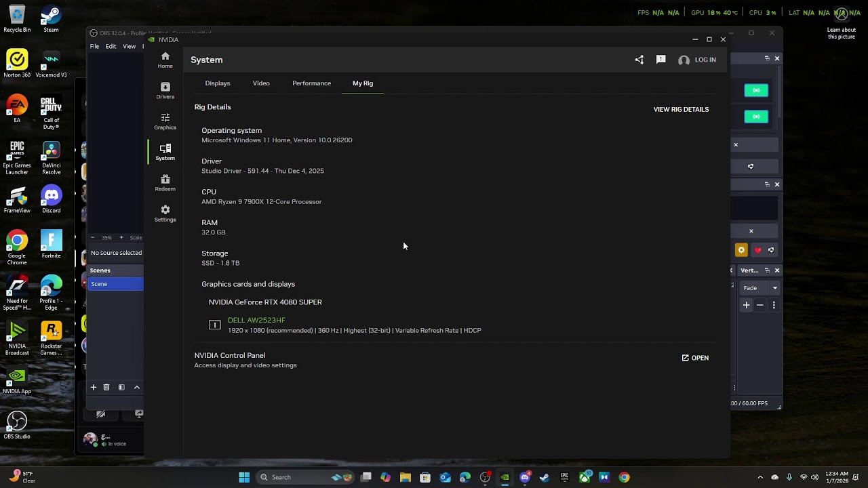Open Call of Duty desktop icon
Viewport: 868px width, 488px height.
point(51,112)
